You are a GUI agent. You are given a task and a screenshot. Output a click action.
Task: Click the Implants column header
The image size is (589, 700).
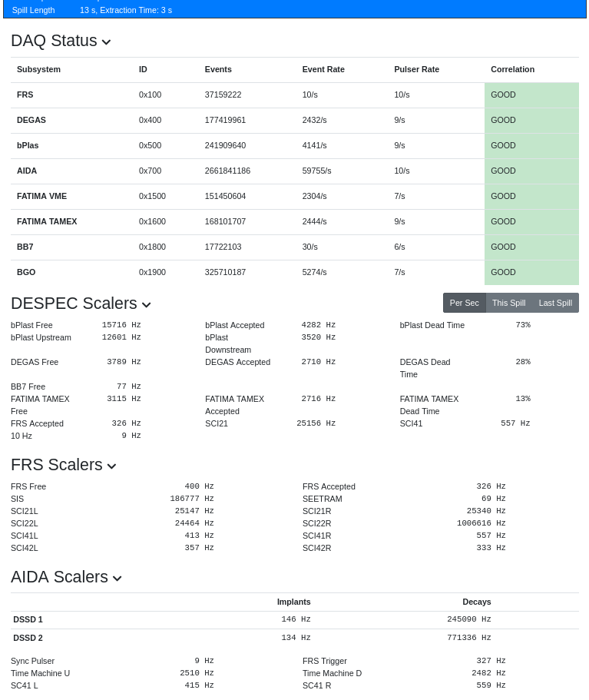point(293,602)
